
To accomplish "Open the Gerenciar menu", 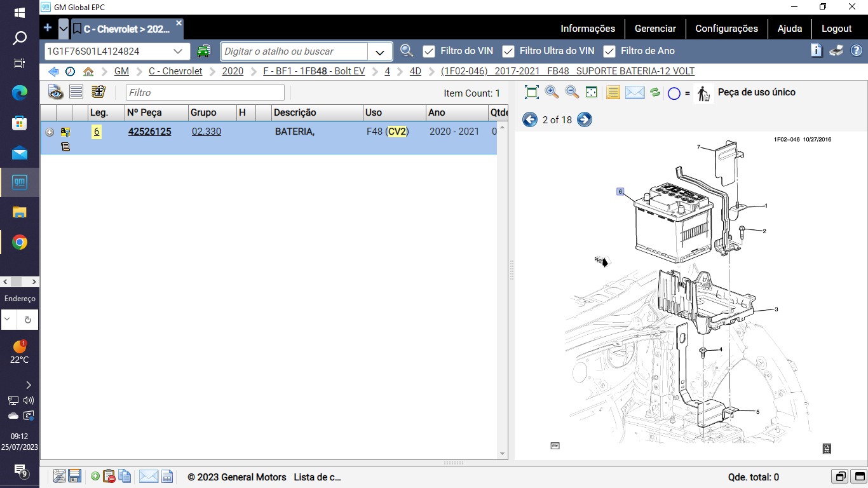I will pos(655,29).
